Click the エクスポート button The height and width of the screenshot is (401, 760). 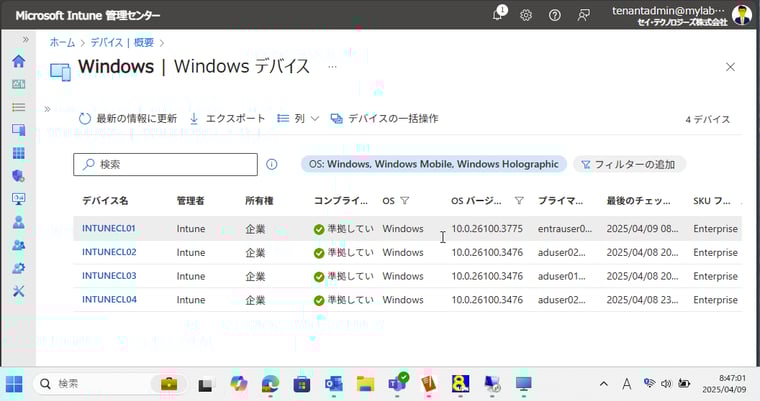point(227,119)
